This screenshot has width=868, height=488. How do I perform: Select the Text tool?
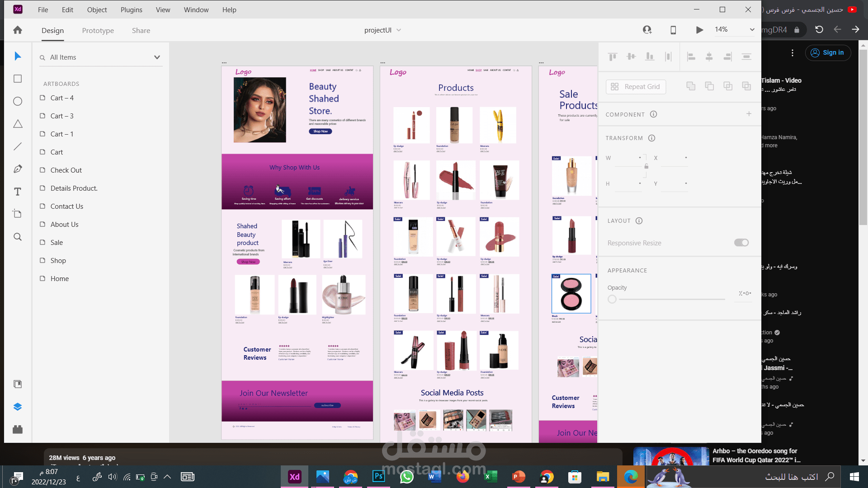(18, 192)
